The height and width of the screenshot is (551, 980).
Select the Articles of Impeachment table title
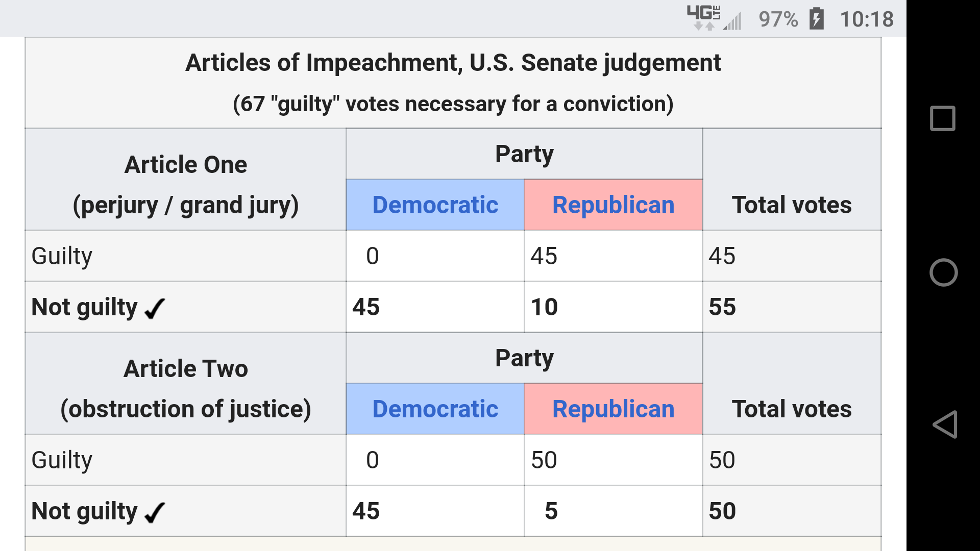click(453, 63)
